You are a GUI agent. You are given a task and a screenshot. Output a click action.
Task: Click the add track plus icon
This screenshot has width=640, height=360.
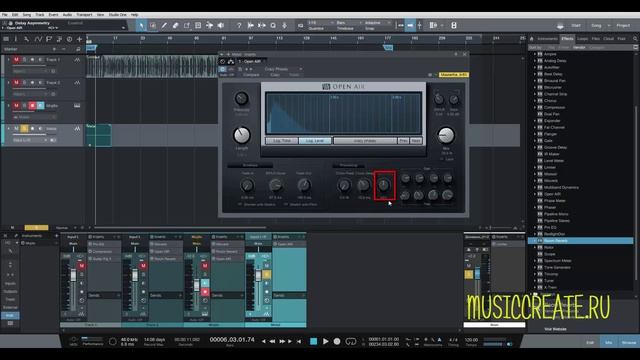tap(79, 39)
